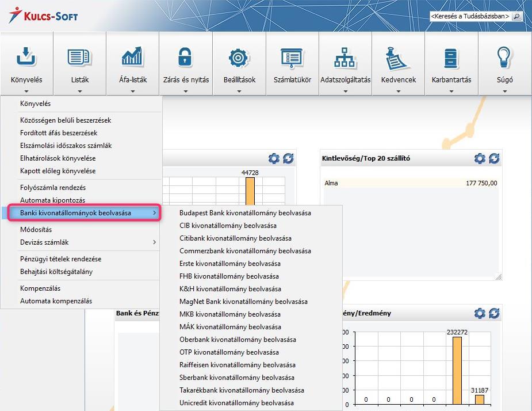Choose Automata kipontozás from the menu
The height and width of the screenshot is (411, 532).
point(81,200)
